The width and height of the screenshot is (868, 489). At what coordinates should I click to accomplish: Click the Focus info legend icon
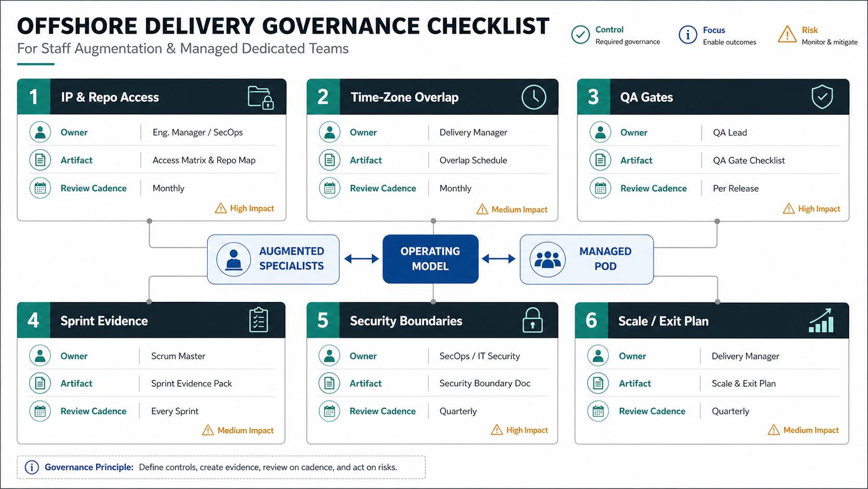click(x=688, y=35)
